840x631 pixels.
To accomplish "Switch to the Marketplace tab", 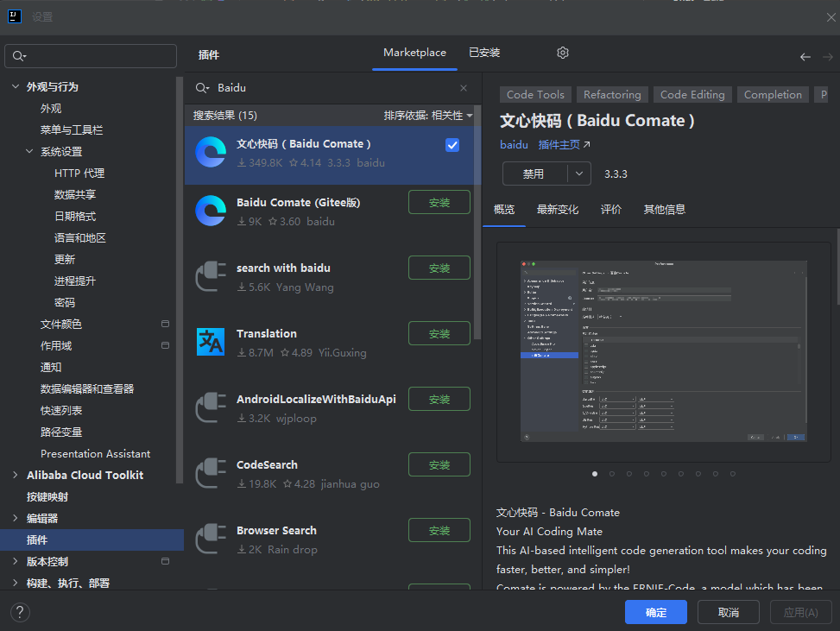I will pyautogui.click(x=414, y=53).
